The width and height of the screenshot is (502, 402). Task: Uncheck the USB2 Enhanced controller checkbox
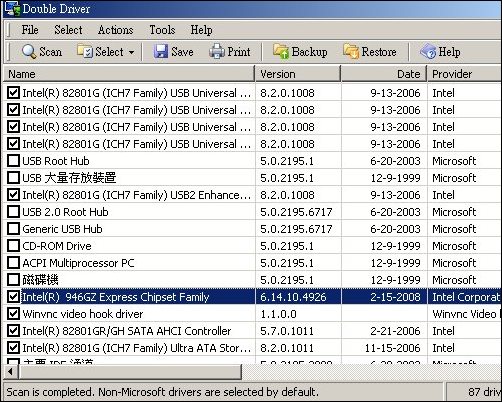click(13, 195)
